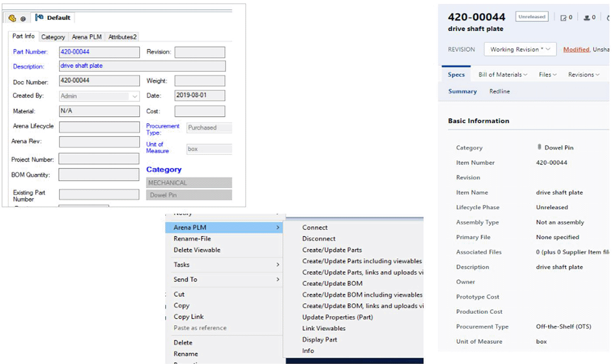Click the blue flag icon on Default tab
The image size is (612, 364).
tap(39, 17)
